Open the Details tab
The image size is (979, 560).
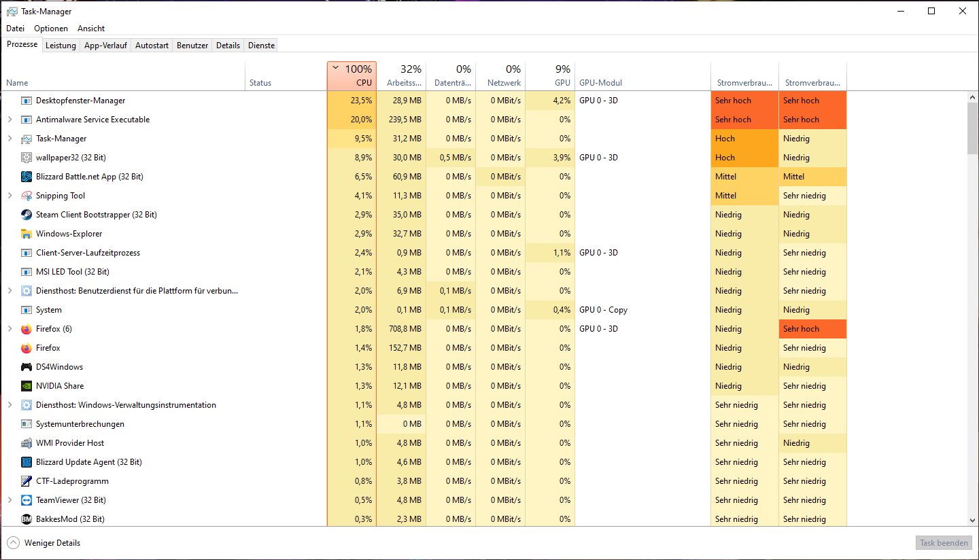tap(228, 46)
